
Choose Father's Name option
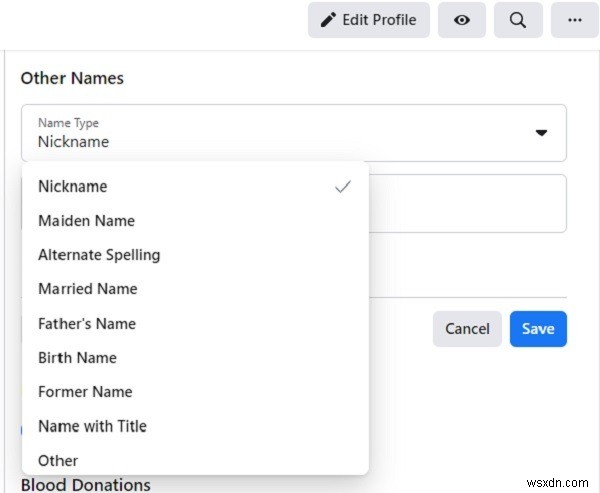[87, 323]
